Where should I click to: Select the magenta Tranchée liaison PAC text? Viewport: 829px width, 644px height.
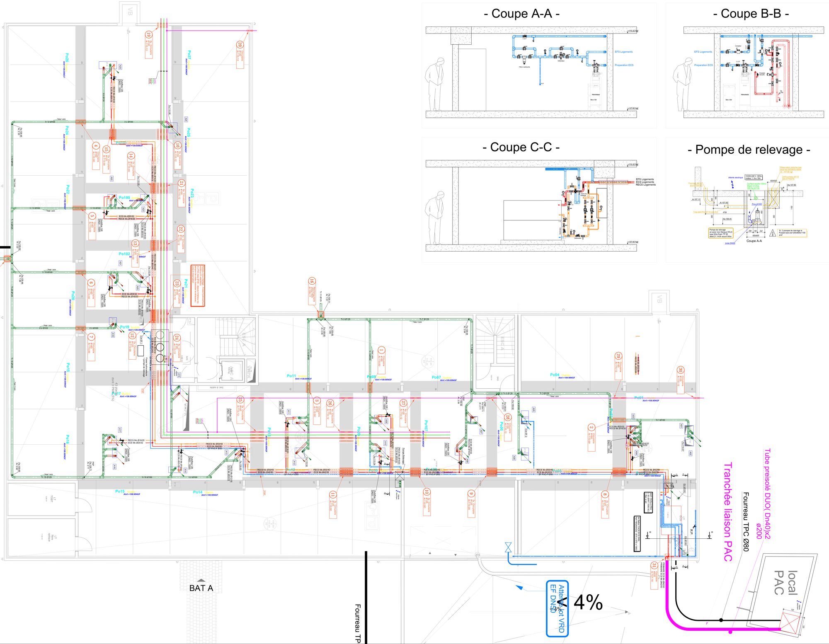pos(728,512)
